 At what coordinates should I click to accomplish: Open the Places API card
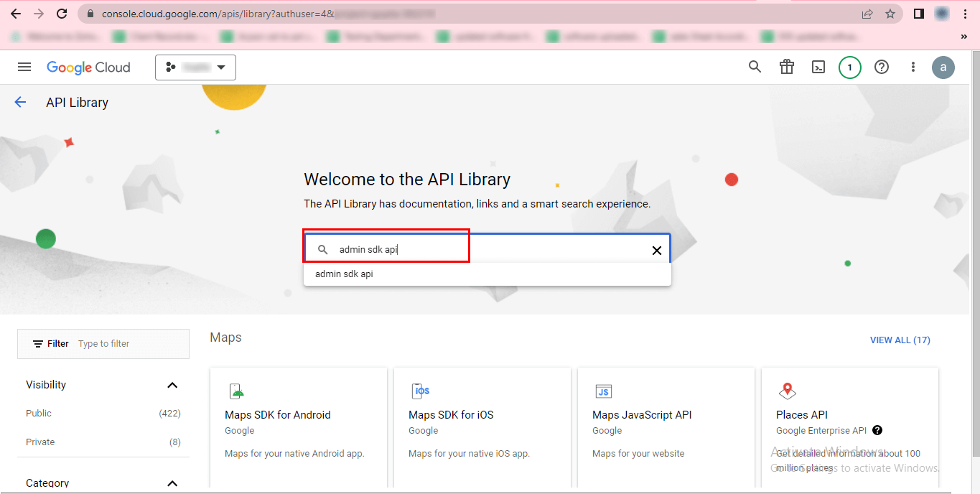coord(850,428)
